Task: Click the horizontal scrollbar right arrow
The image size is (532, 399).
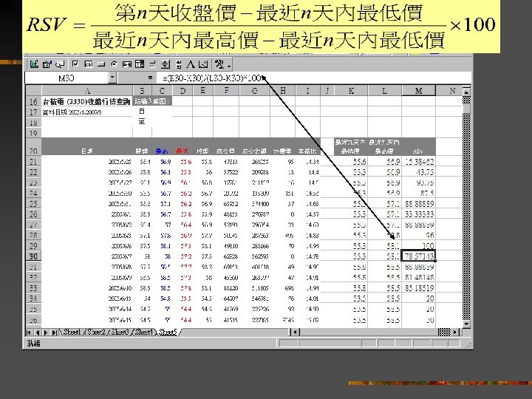Action: coord(455,332)
